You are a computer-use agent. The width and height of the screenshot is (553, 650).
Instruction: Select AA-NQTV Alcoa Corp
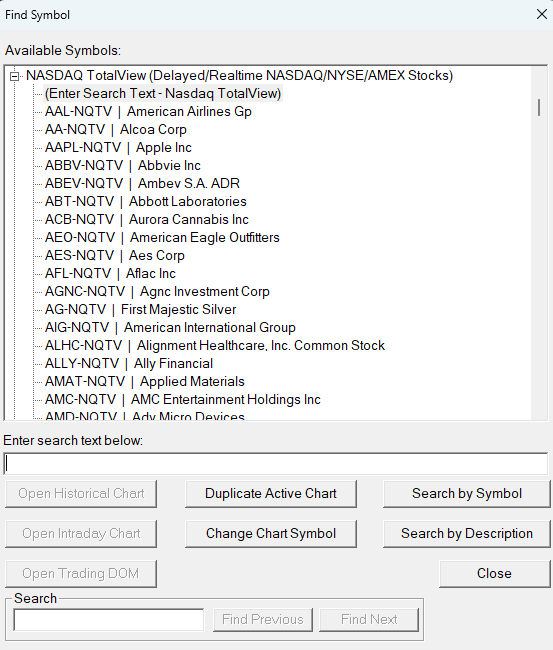coord(116,129)
